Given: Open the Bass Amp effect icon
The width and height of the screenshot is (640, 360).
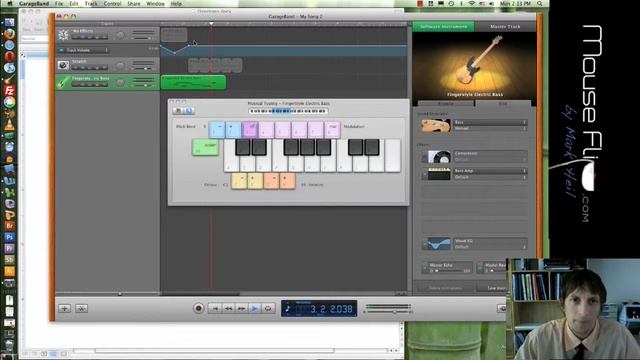Looking at the screenshot, I should coord(439,174).
